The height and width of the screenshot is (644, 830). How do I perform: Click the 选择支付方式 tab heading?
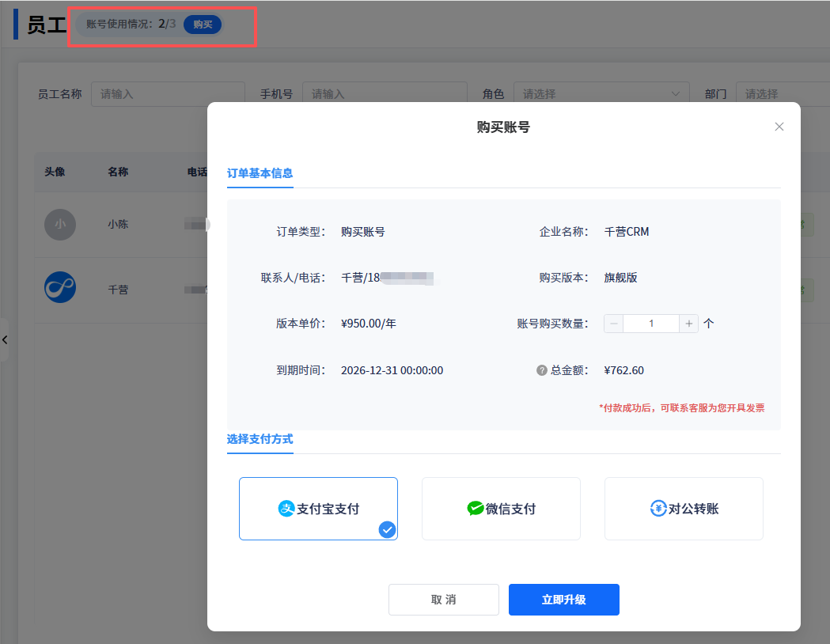coord(260,439)
